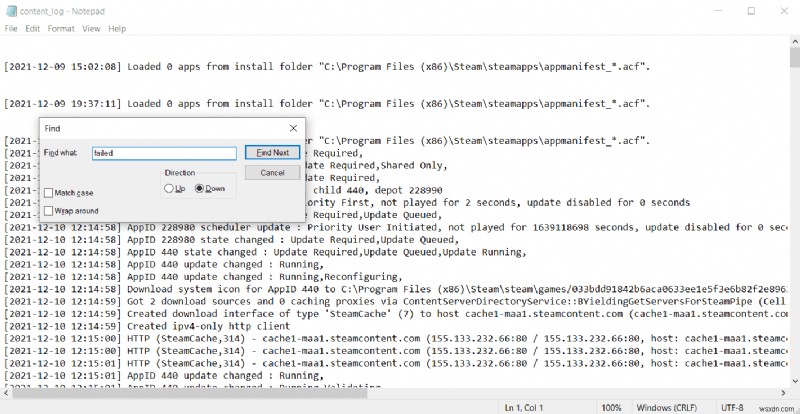Image resolution: width=800 pixels, height=414 pixels.
Task: Open the Help menu
Action: coord(117,29)
